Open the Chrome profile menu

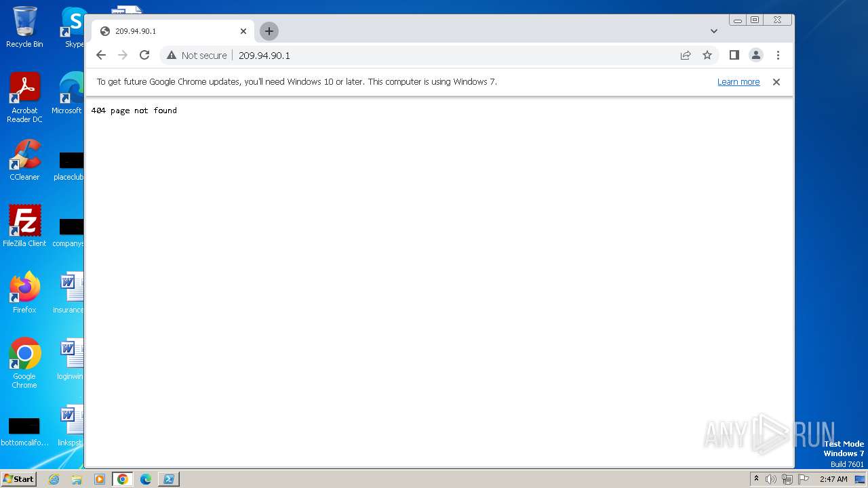756,56
